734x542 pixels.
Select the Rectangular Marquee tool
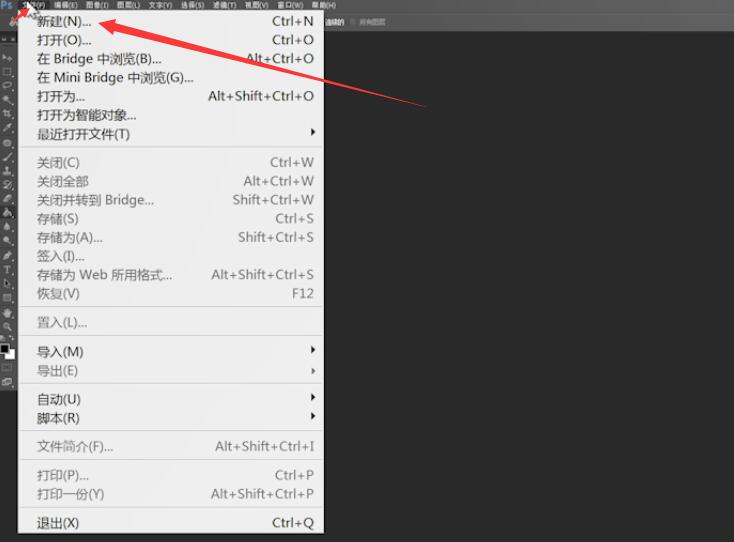(x=7, y=72)
